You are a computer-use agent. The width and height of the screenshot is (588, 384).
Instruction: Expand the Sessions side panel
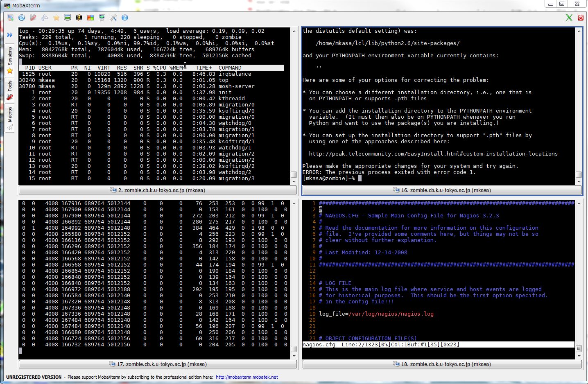coord(9,57)
